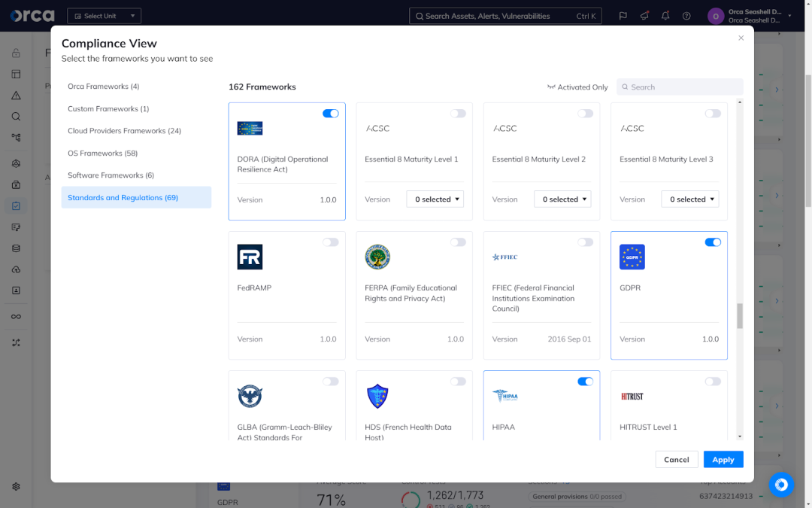
Task: Toggle the Activated Only filter
Action: tap(577, 87)
